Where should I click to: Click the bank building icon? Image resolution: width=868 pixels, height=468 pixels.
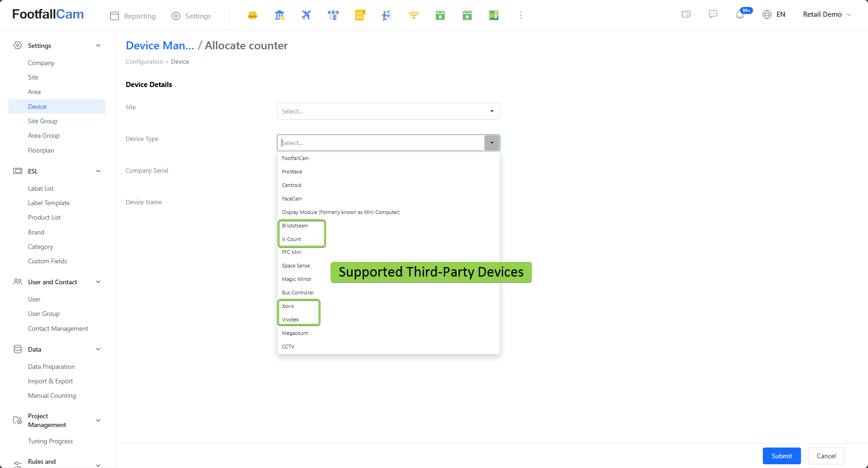coord(280,15)
